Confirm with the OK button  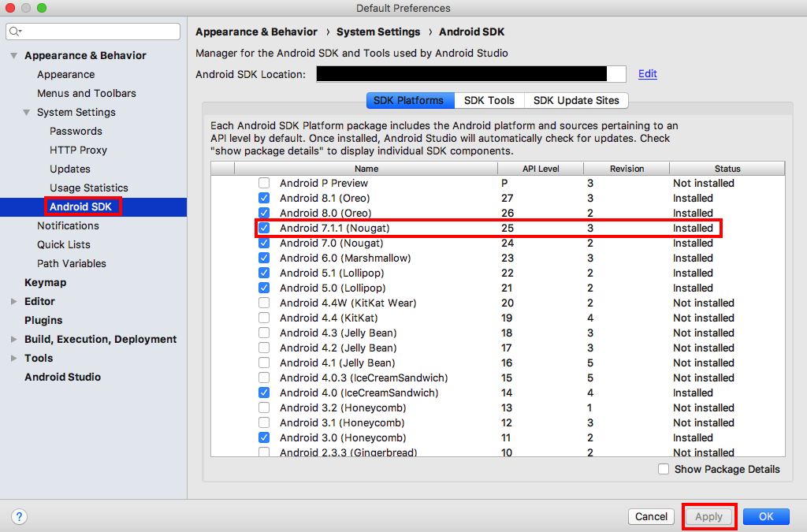coord(766,516)
